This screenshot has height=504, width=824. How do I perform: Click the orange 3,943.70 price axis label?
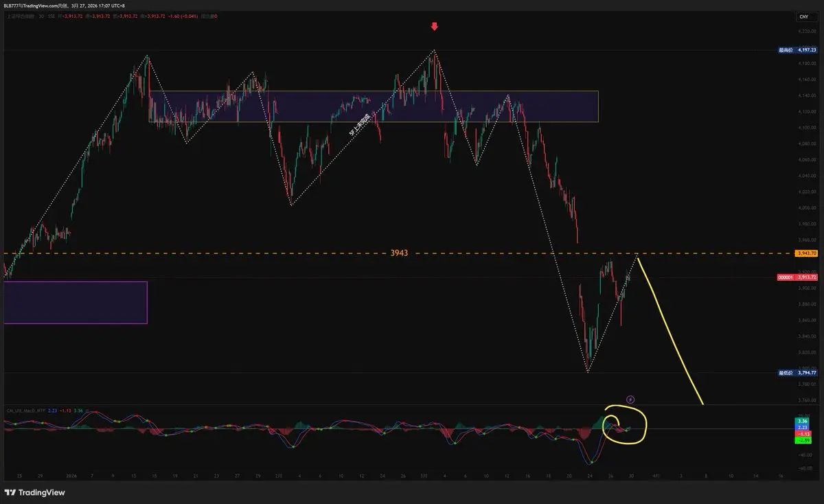pos(806,253)
